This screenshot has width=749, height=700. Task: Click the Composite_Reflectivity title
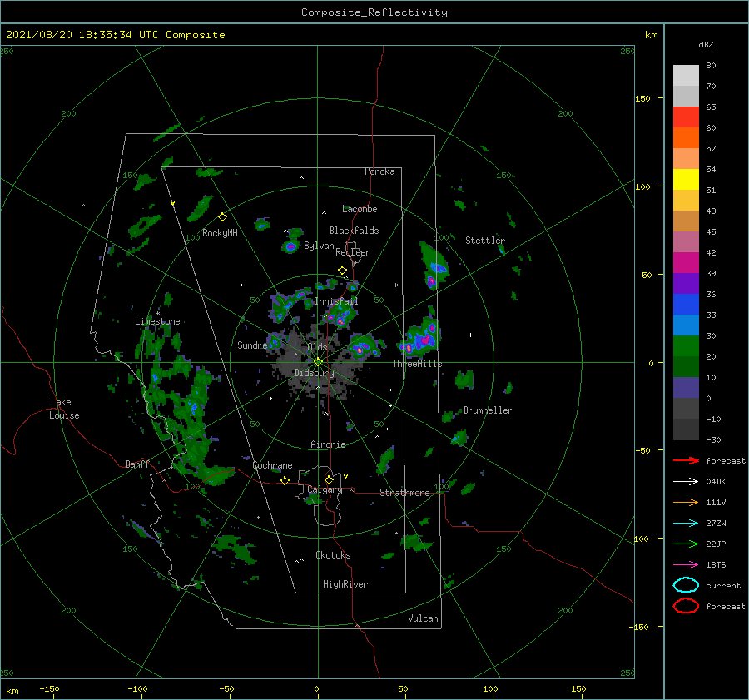[x=374, y=12]
